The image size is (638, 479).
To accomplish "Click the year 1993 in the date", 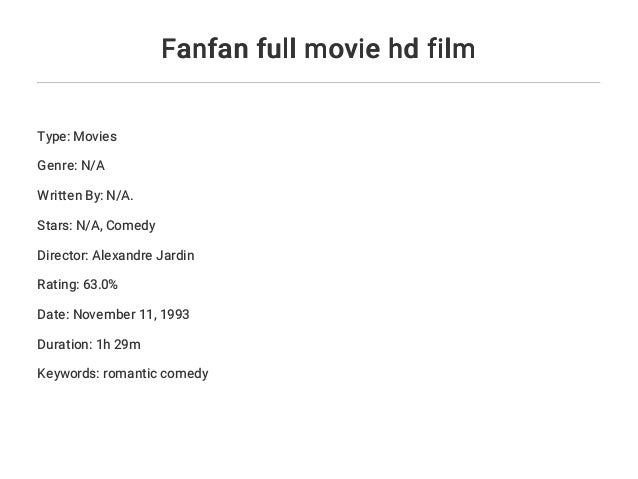I will [175, 314].
